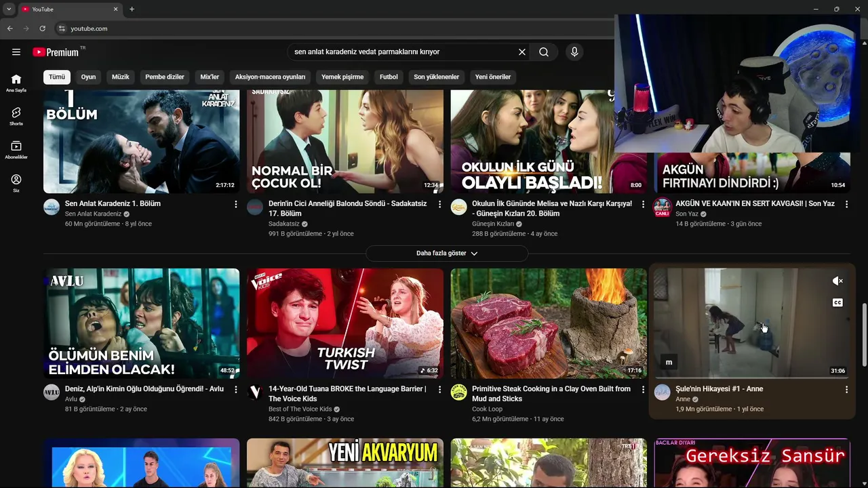This screenshot has height=488, width=868.
Task: Click the page vertical scrollbar thumb
Action: [863, 335]
